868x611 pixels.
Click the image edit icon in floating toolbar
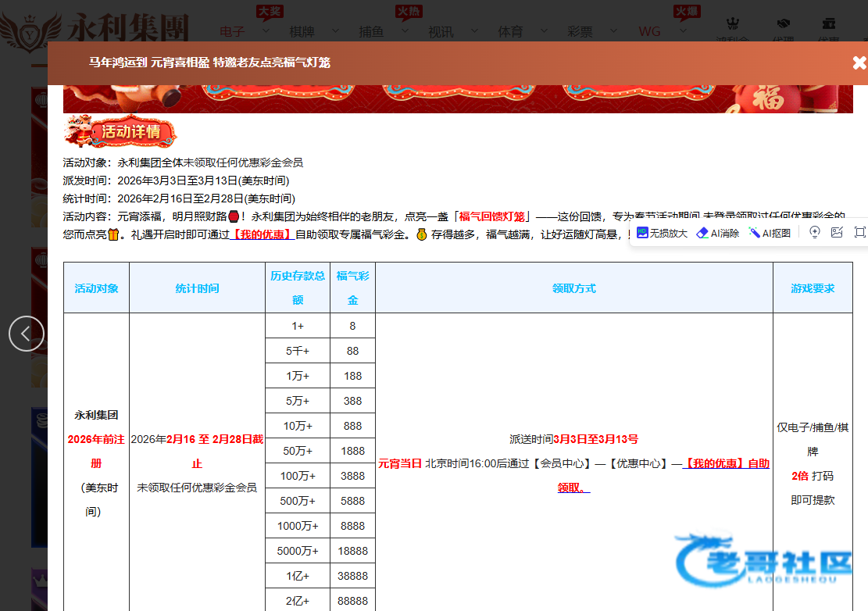pos(837,232)
